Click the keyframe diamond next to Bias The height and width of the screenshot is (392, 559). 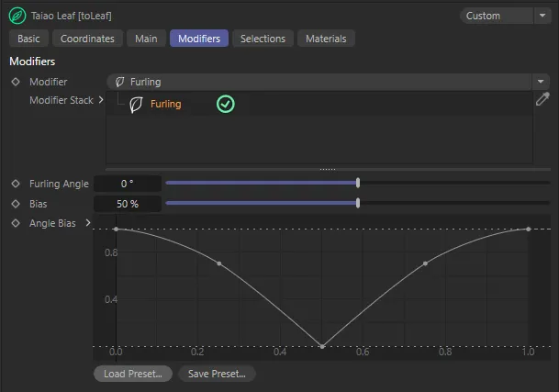click(x=16, y=204)
